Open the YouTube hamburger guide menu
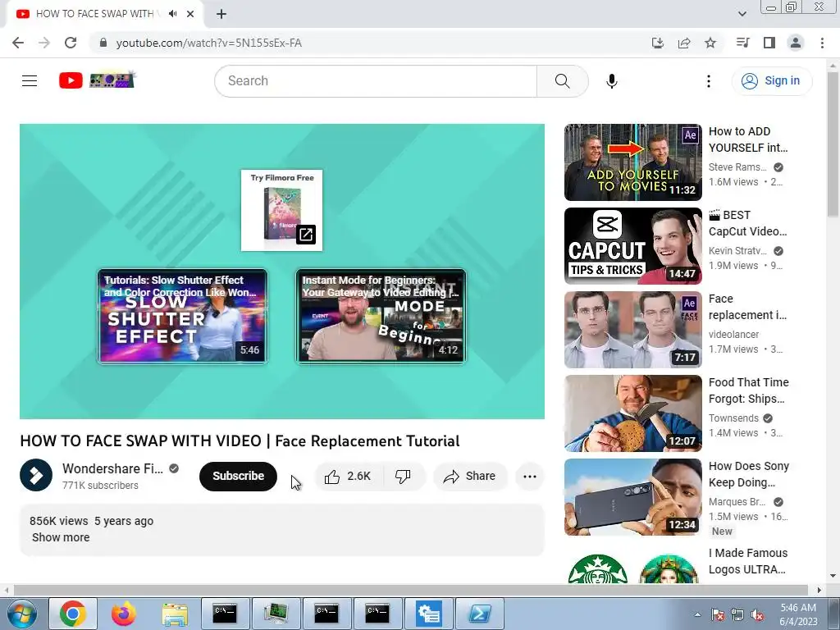 [30, 81]
